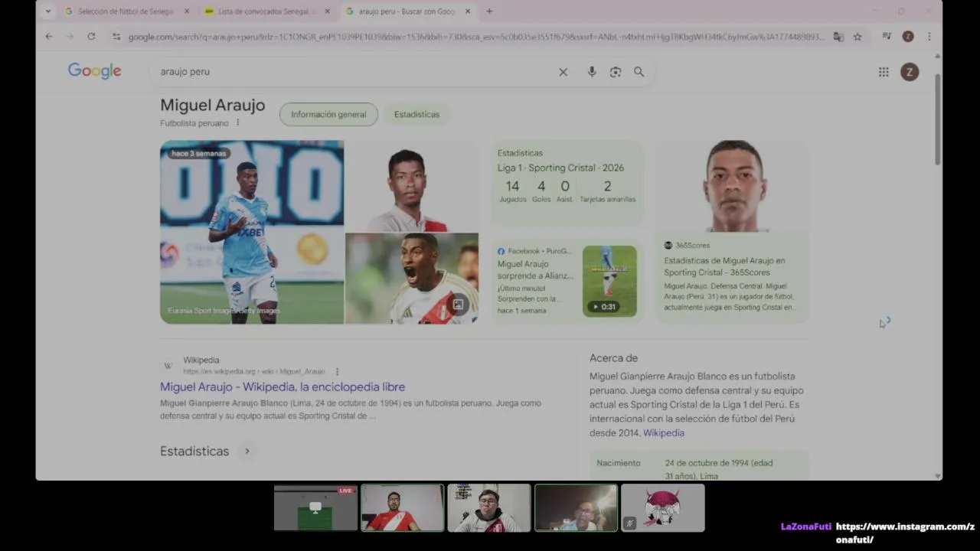Open 365Scores statistics link
This screenshot has height=551, width=980.
tap(724, 266)
